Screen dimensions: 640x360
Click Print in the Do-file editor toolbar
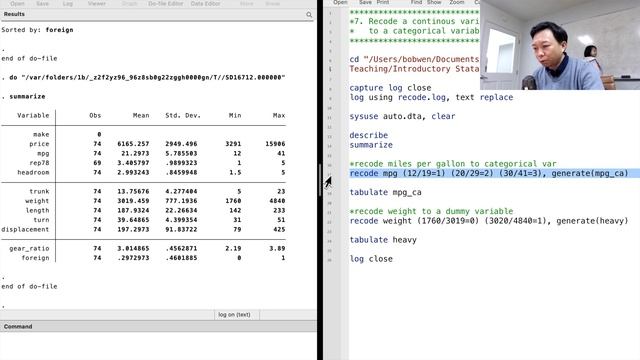(382, 2)
